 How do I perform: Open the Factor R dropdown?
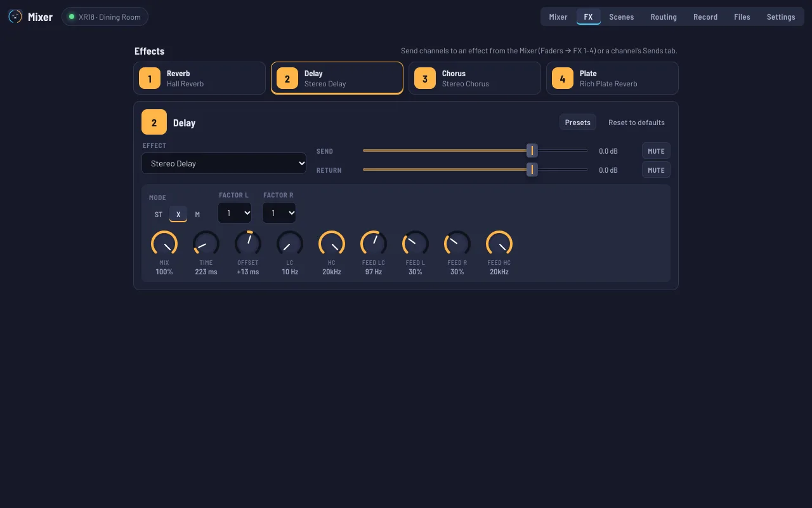pos(279,213)
